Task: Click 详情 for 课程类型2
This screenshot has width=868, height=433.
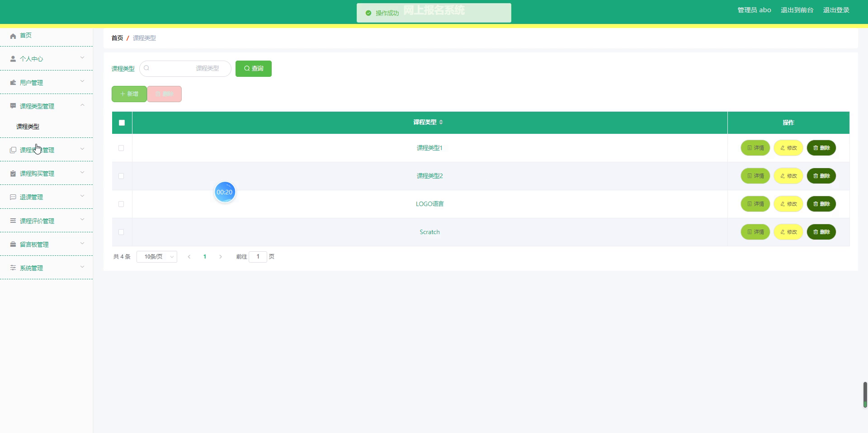Action: (x=755, y=176)
